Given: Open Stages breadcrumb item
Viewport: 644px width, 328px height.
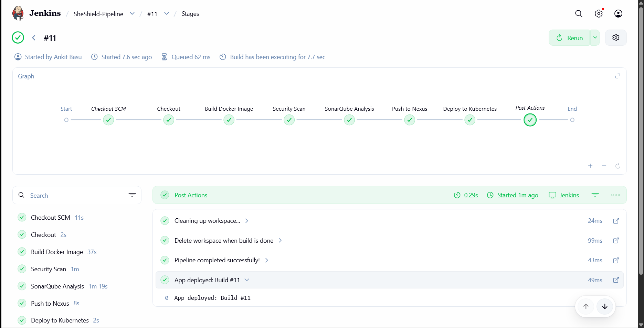Looking at the screenshot, I should (190, 14).
